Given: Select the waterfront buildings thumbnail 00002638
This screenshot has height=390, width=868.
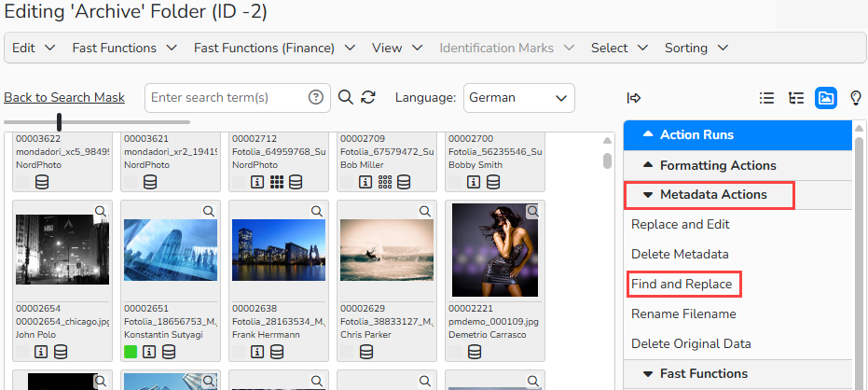Looking at the screenshot, I should pos(279,250).
